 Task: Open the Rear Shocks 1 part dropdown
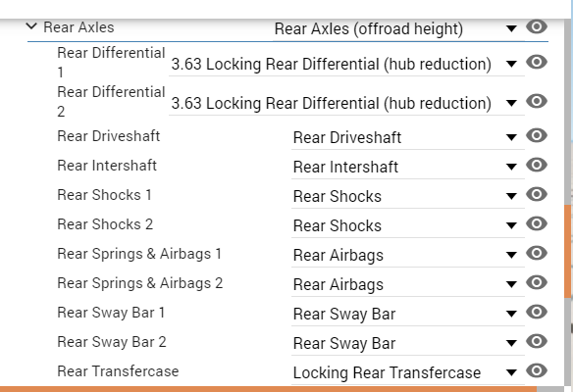click(x=408, y=196)
